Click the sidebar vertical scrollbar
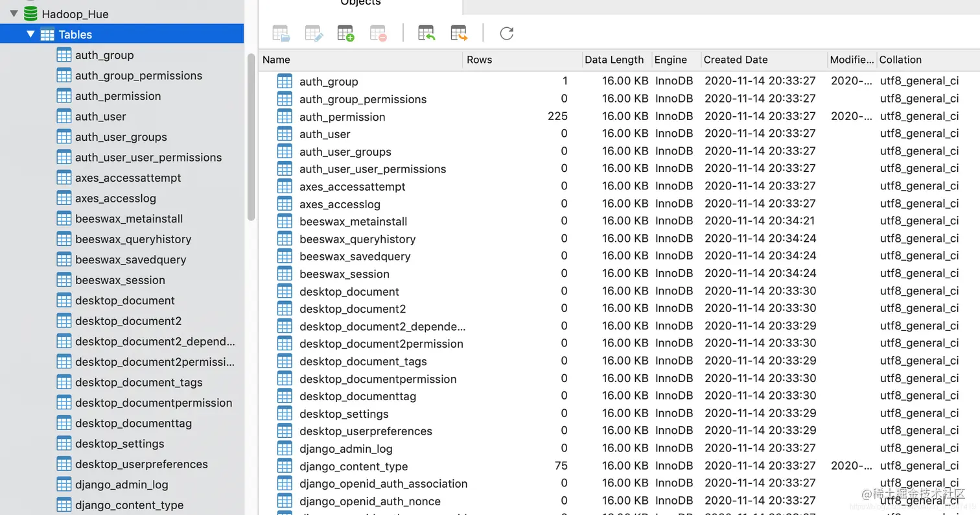Image resolution: width=980 pixels, height=515 pixels. tap(251, 137)
